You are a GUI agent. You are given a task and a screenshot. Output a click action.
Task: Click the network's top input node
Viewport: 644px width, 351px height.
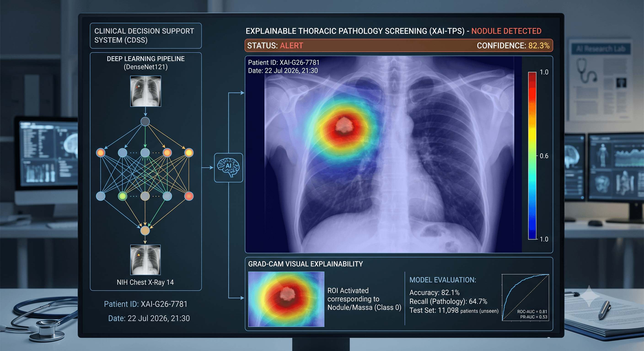click(145, 122)
